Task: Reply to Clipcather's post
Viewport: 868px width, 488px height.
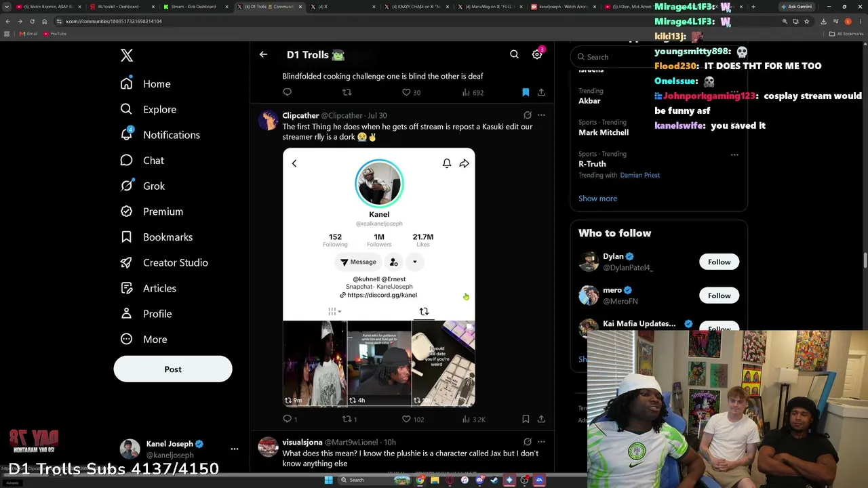Action: (290, 420)
